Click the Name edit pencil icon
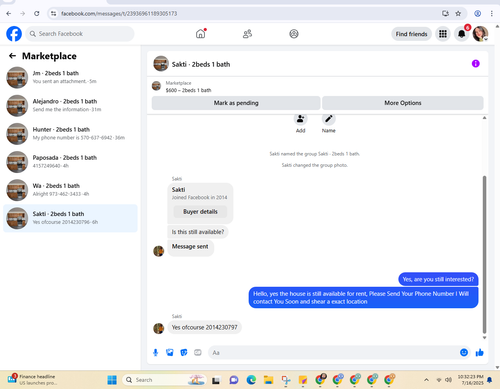The width and height of the screenshot is (500, 389). (x=329, y=119)
